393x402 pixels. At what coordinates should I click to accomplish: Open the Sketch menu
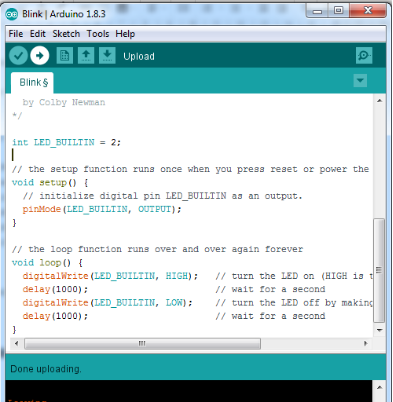point(66,34)
